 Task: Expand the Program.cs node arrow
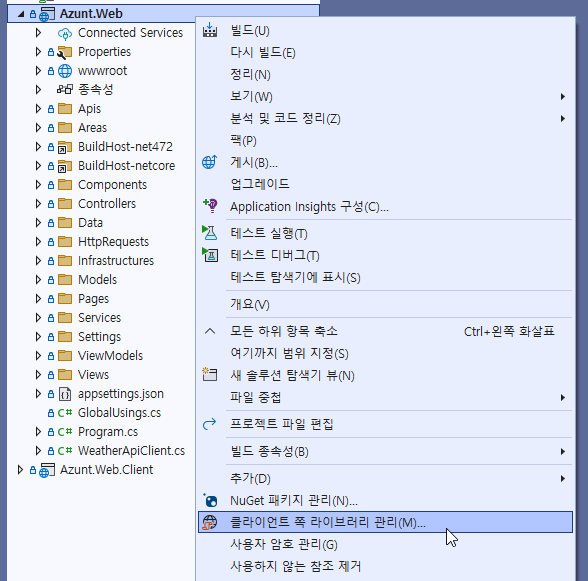click(38, 432)
